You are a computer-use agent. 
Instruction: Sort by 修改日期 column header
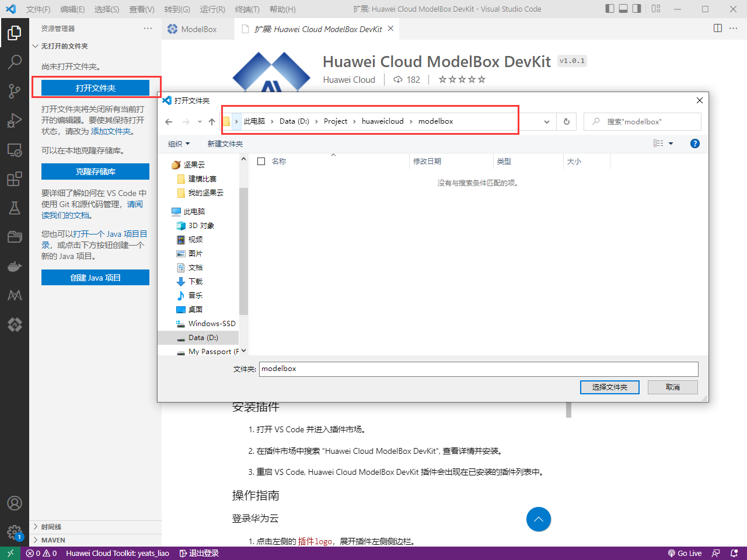tap(452, 161)
